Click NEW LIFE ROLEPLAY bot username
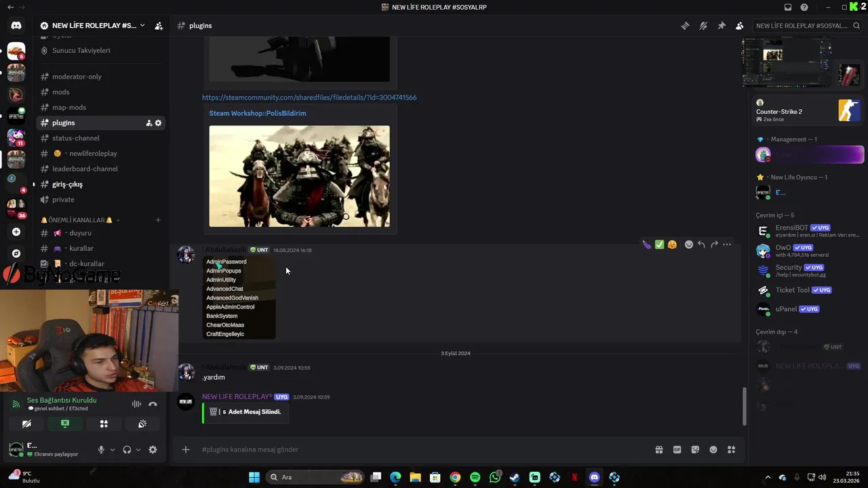The image size is (868, 488). coord(237,396)
